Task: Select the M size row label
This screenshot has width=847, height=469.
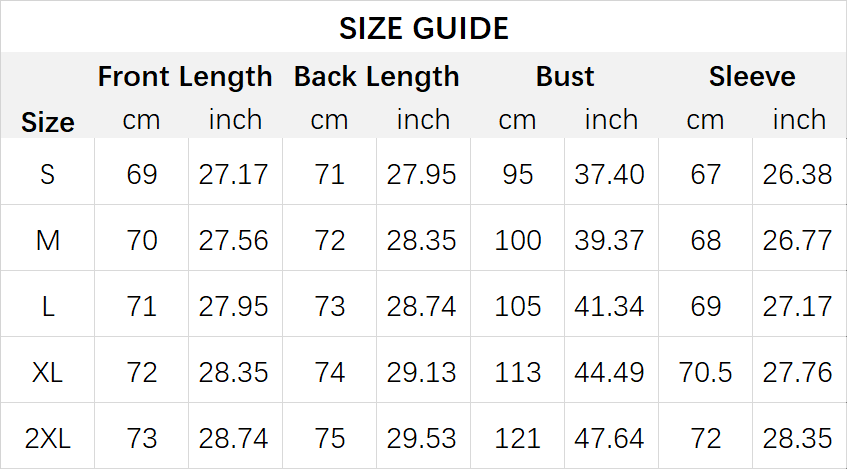Action: point(48,240)
